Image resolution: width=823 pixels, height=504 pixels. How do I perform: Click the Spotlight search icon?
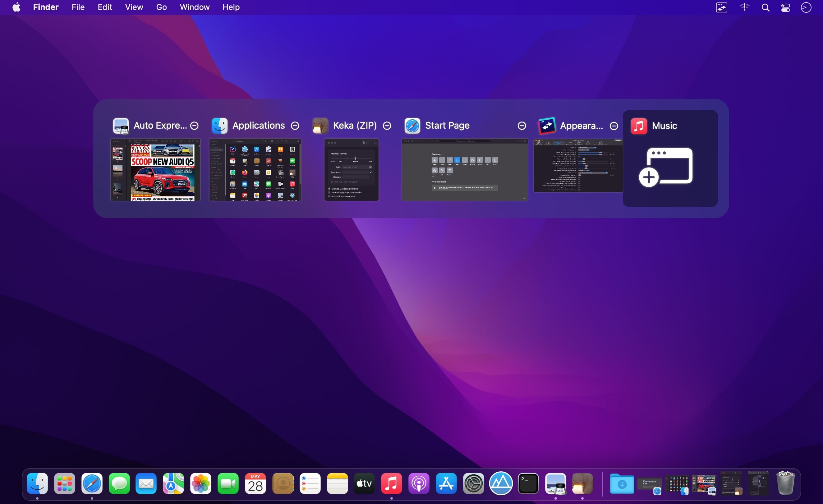point(766,7)
